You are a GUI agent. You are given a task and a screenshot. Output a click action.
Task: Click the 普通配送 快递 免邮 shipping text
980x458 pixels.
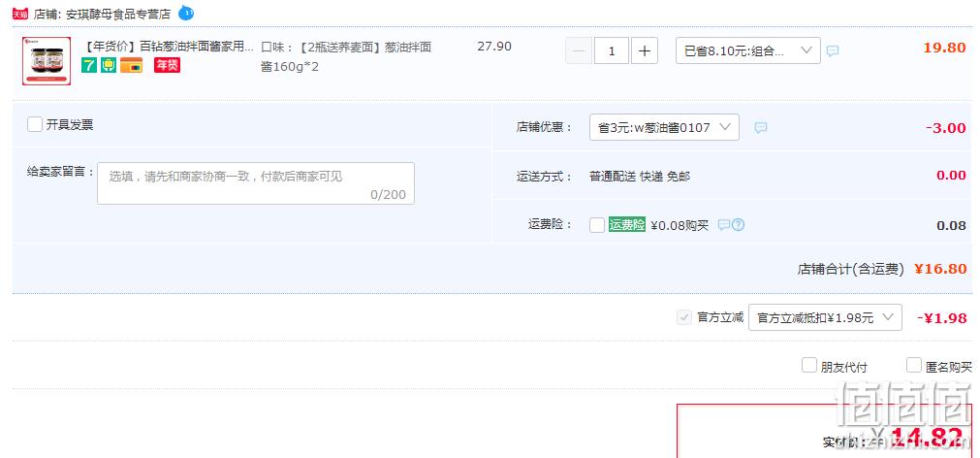pos(640,177)
